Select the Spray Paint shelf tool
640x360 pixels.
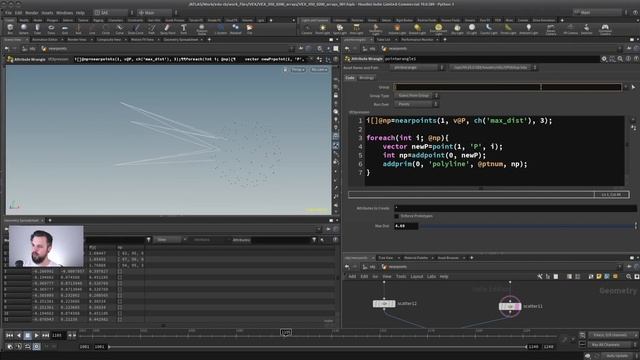[167, 29]
